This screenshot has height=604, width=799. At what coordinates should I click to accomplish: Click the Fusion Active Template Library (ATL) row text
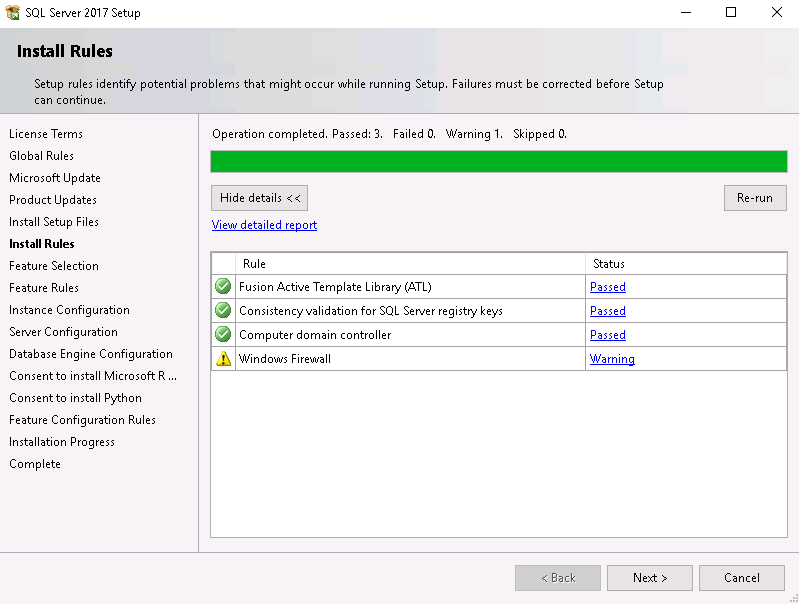pos(335,287)
